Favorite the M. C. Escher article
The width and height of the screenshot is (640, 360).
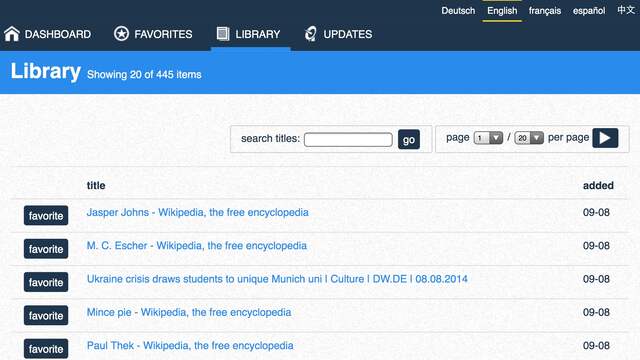pos(46,249)
